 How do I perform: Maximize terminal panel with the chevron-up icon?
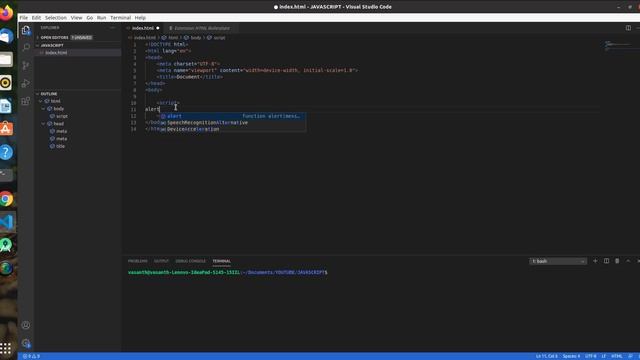(x=628, y=261)
